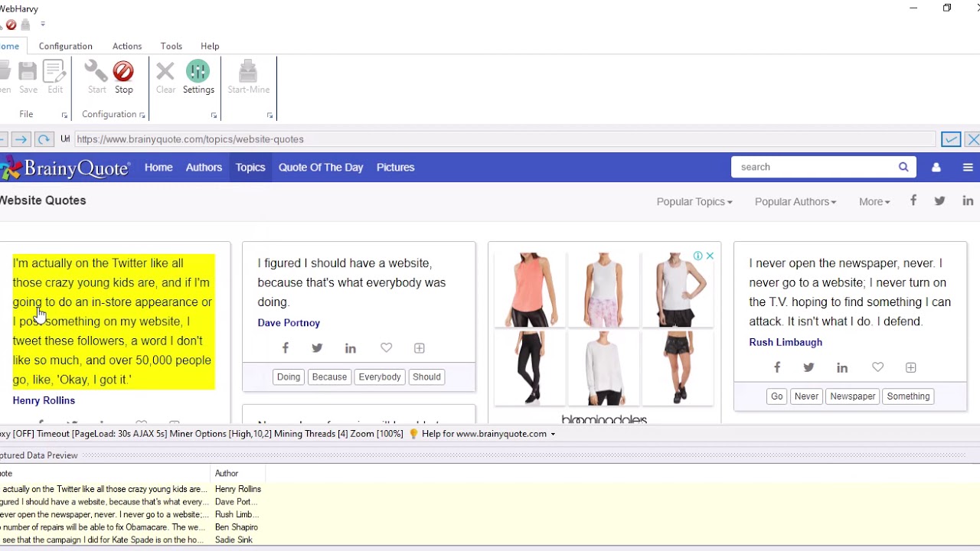The height and width of the screenshot is (551, 980).
Task: Click the Something tag
Action: pyautogui.click(x=908, y=396)
